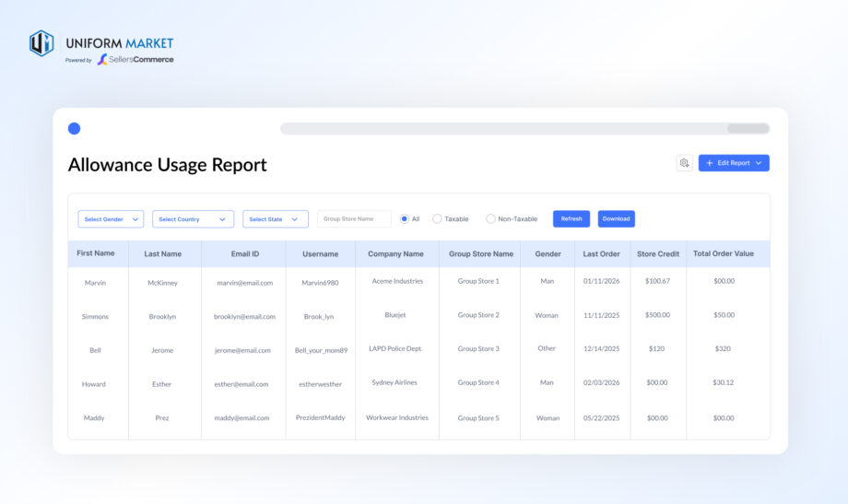Click the SellersCommerce logo

(135, 60)
